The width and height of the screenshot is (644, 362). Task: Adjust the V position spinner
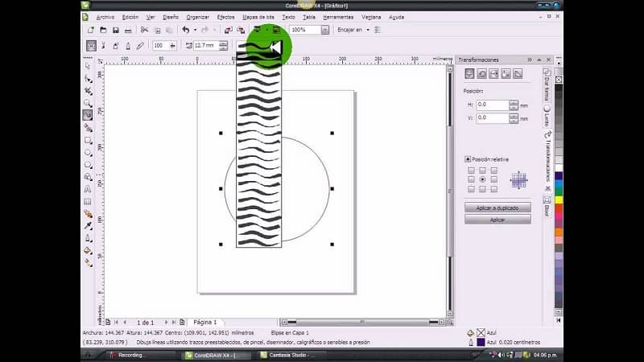[514, 118]
